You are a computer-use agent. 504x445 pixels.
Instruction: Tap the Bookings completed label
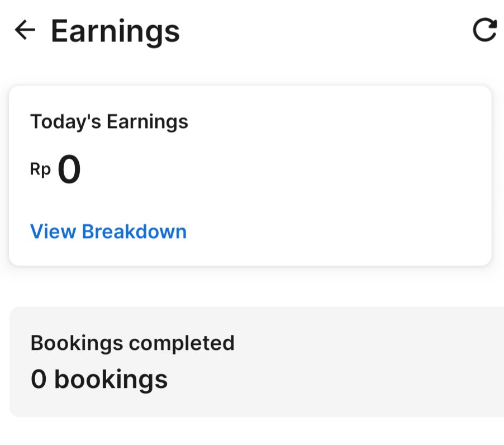point(132,343)
